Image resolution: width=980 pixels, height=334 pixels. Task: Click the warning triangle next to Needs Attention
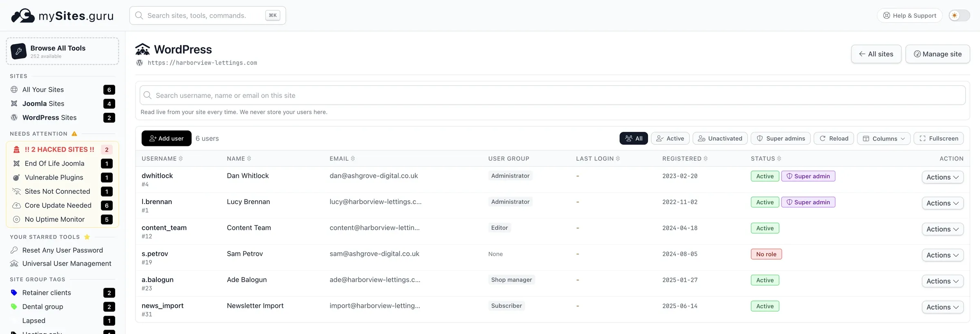pos(74,134)
